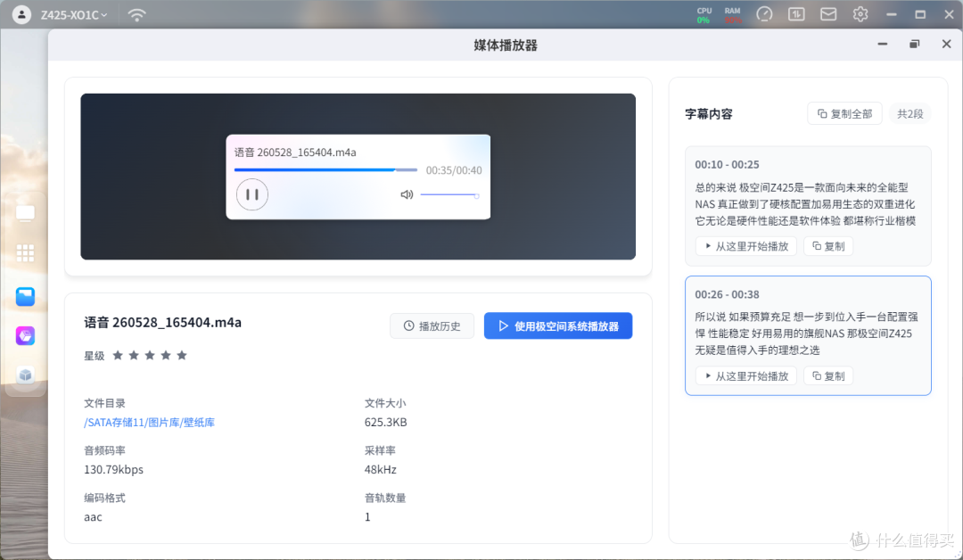Click the aac codec format value
Image resolution: width=963 pixels, height=560 pixels.
click(93, 517)
